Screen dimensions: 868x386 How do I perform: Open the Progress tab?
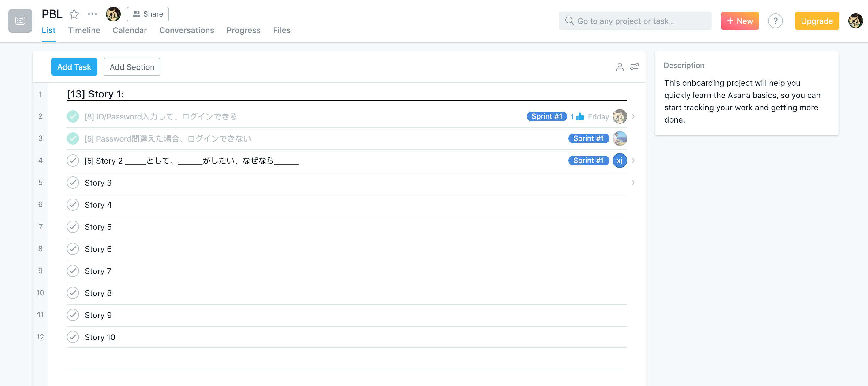click(x=243, y=29)
